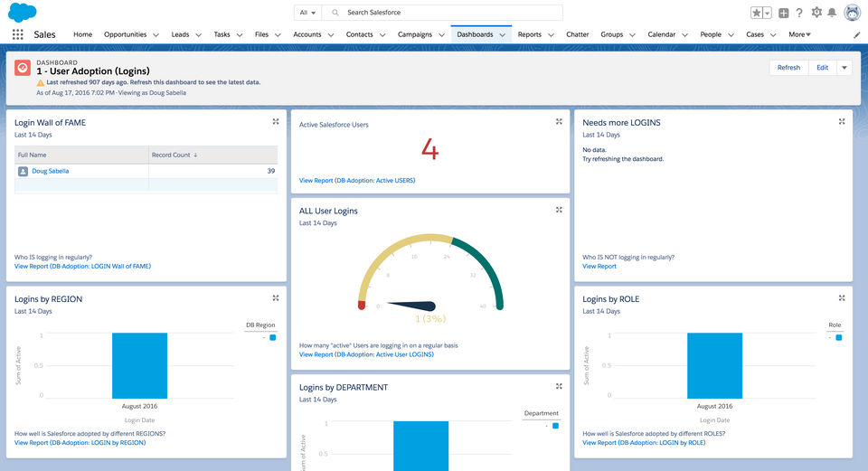868x471 pixels.
Task: Open the user profile avatar
Action: coord(852,13)
